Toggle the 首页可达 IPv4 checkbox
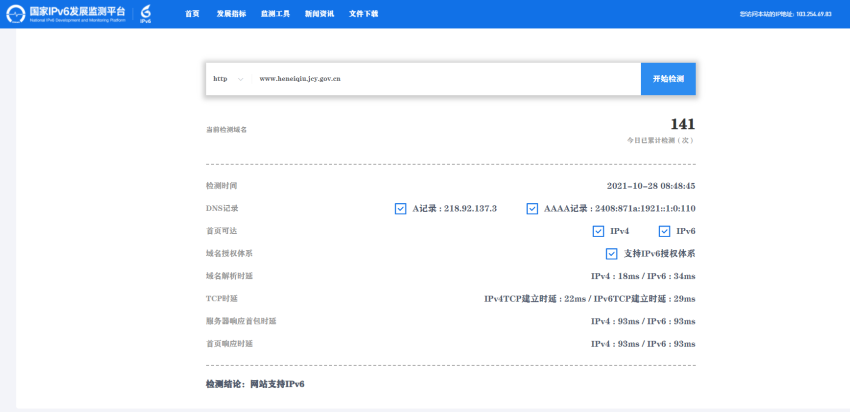This screenshot has width=850, height=412. pyautogui.click(x=598, y=231)
